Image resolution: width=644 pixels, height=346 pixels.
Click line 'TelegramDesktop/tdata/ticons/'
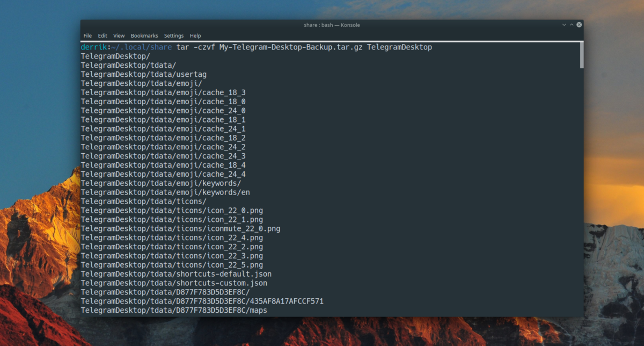[x=144, y=201]
